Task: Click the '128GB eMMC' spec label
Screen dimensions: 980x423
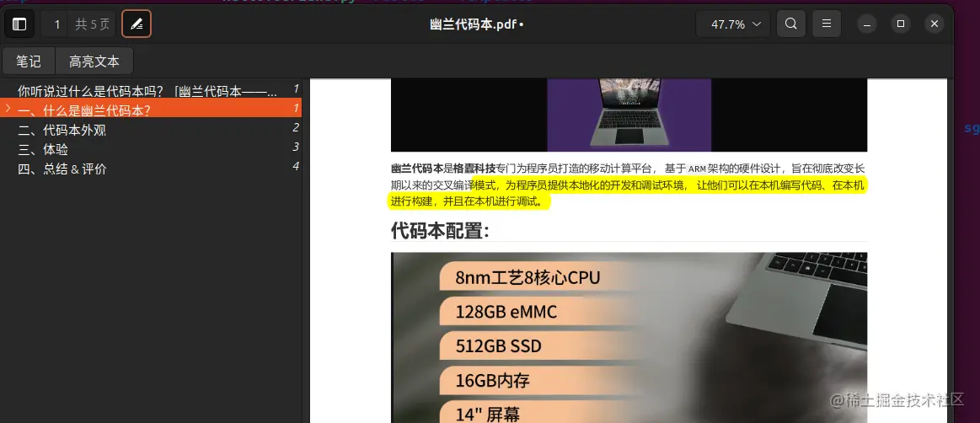Action: click(x=506, y=311)
